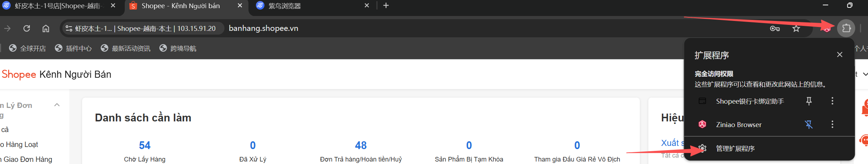Open the Hàng Loạt sidebar item

click(x=19, y=144)
